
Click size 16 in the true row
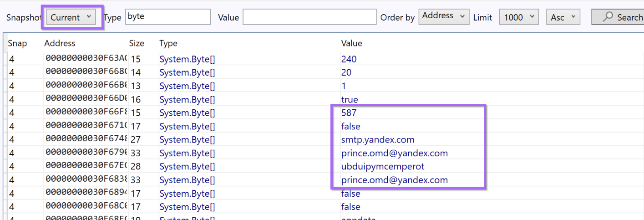tap(136, 99)
